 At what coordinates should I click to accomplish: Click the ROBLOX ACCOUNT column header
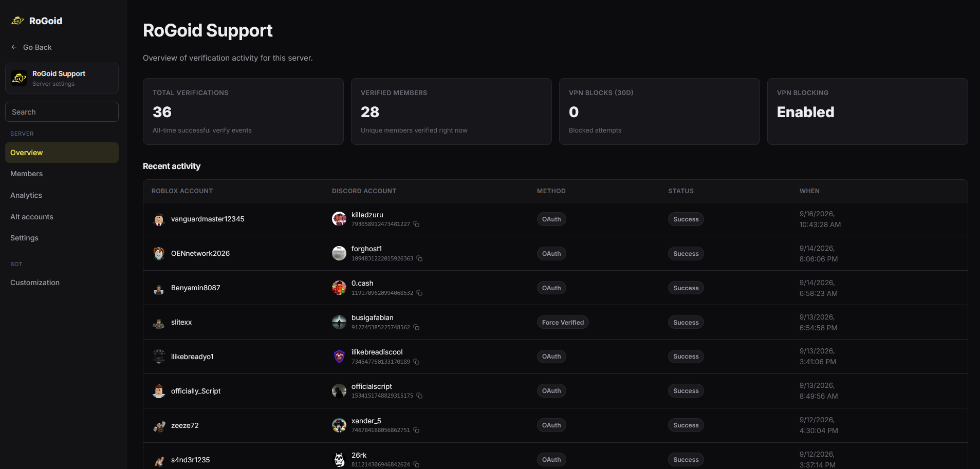(182, 191)
